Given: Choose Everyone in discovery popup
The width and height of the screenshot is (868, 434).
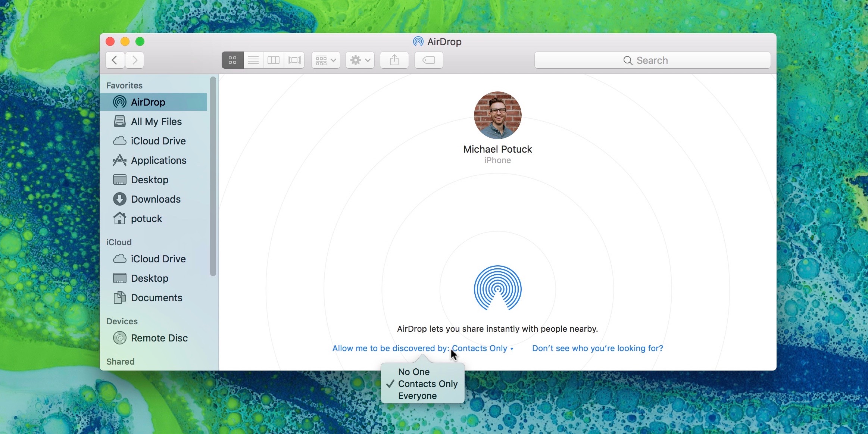Looking at the screenshot, I should pyautogui.click(x=417, y=396).
